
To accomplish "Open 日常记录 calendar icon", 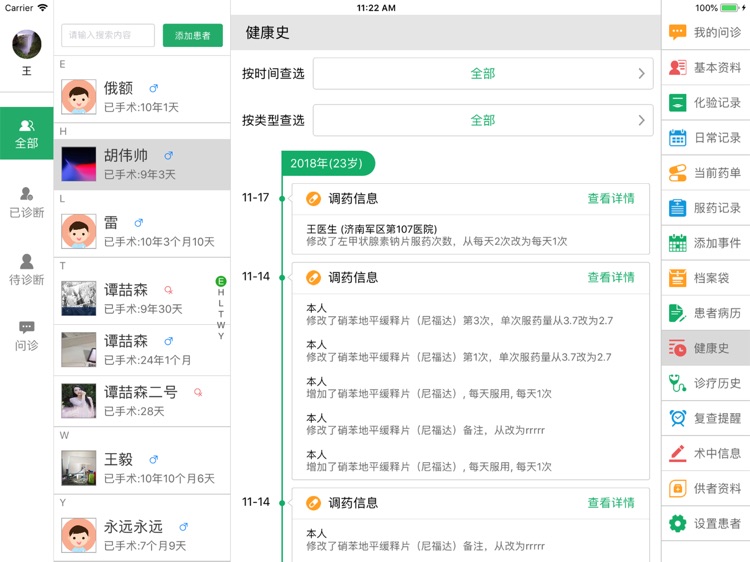I will [677, 138].
